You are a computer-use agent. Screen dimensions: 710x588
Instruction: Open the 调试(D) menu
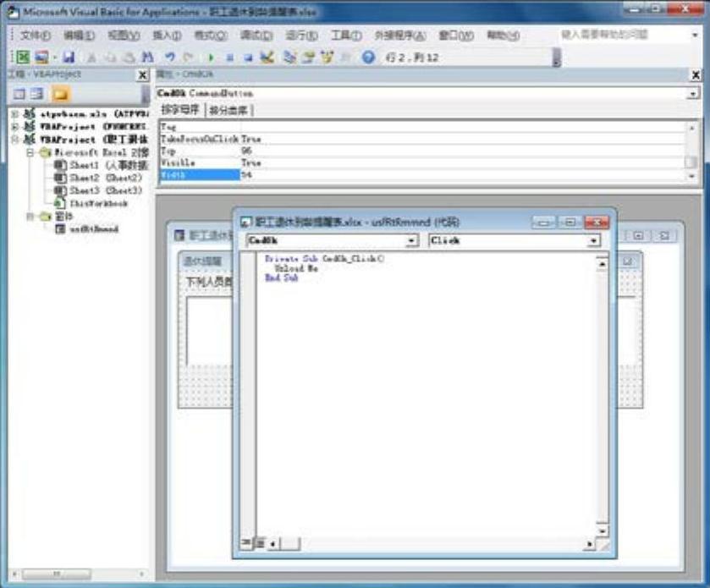256,36
